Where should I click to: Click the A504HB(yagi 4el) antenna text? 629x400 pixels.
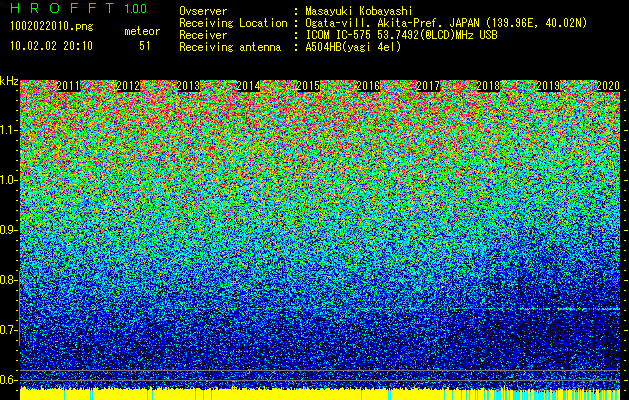353,47
